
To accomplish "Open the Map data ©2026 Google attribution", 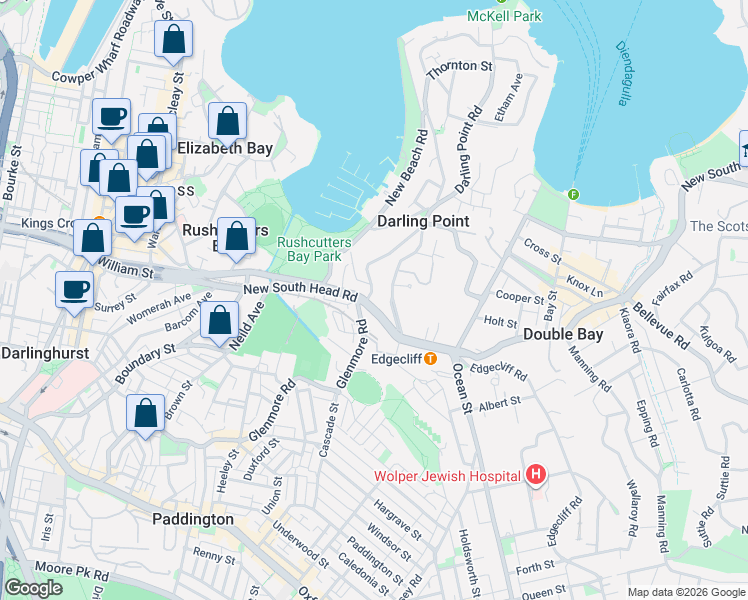I will [x=686, y=593].
